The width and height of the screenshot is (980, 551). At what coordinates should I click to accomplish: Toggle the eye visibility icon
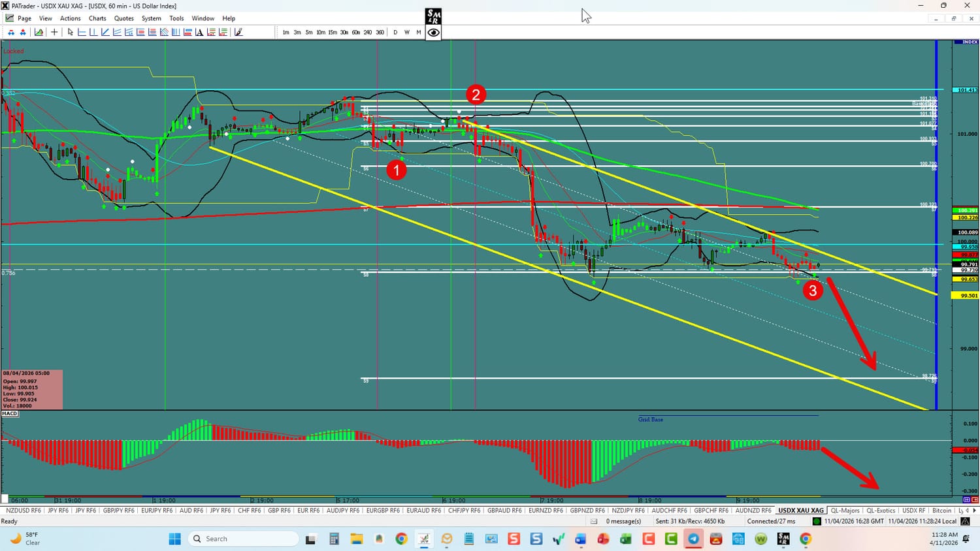point(433,33)
